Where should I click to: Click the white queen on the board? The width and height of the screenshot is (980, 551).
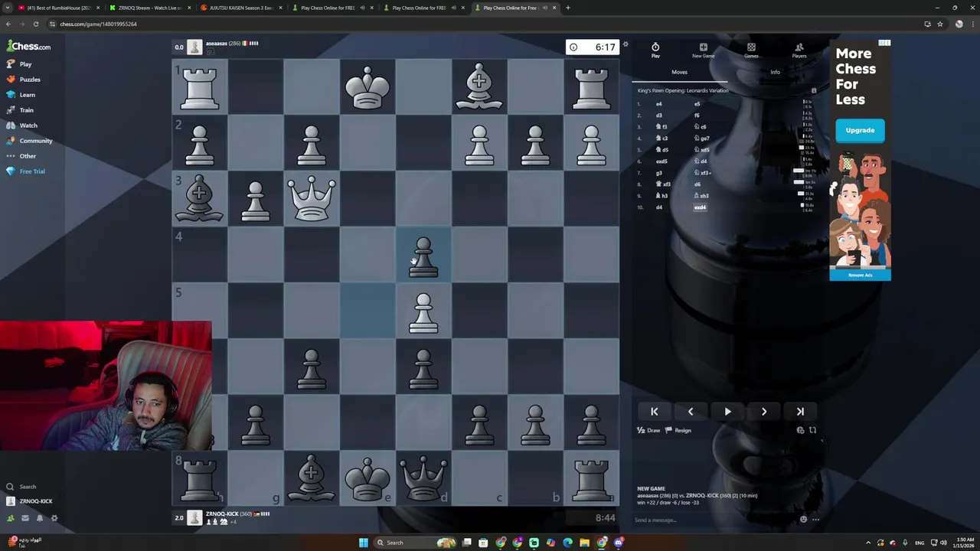pyautogui.click(x=312, y=199)
